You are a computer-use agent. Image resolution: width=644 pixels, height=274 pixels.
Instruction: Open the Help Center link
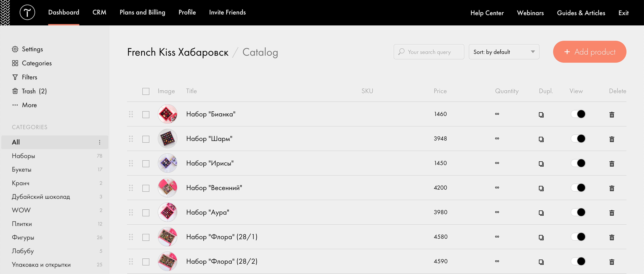click(x=487, y=13)
